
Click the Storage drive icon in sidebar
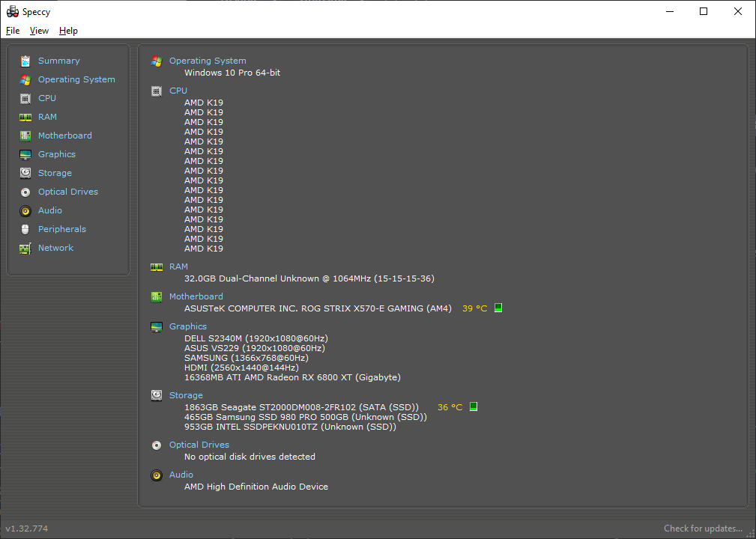[x=25, y=173]
